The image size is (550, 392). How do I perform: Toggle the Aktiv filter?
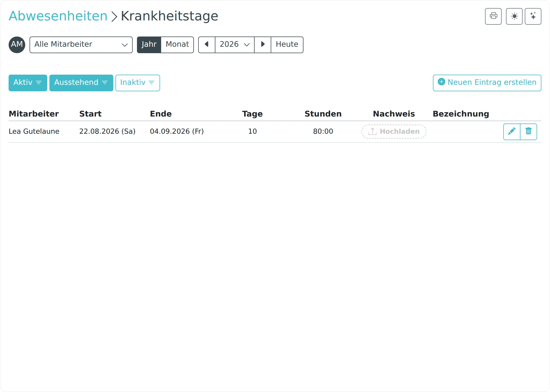pyautogui.click(x=28, y=83)
